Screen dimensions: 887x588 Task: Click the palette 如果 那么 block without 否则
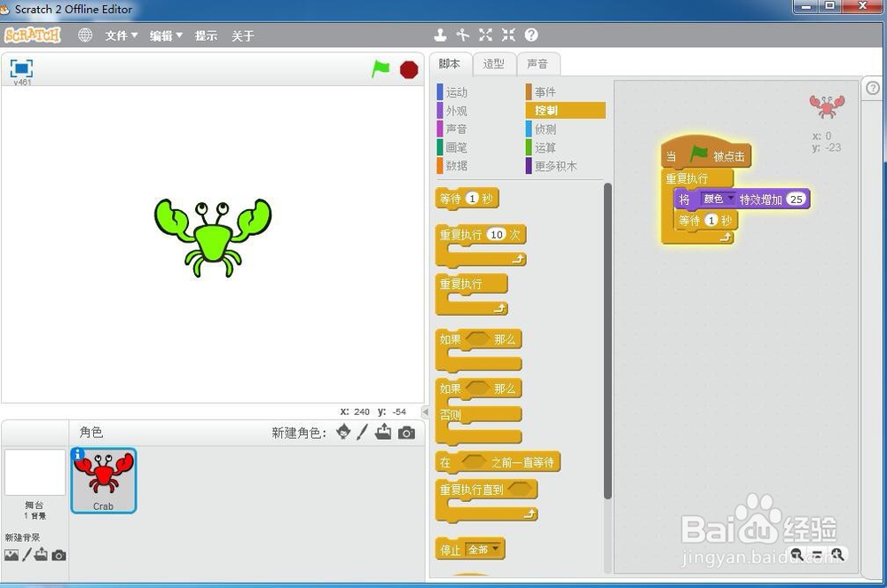pyautogui.click(x=479, y=349)
